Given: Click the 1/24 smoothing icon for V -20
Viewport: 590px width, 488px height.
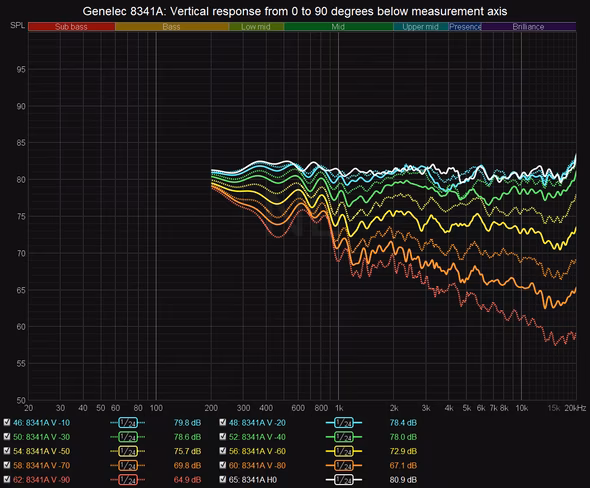Looking at the screenshot, I should click(344, 423).
